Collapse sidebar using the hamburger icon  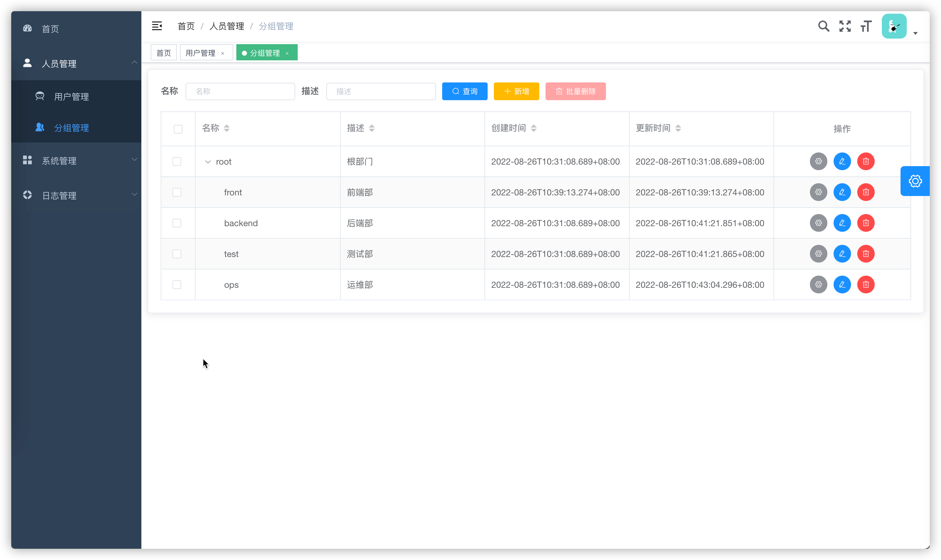point(157,26)
